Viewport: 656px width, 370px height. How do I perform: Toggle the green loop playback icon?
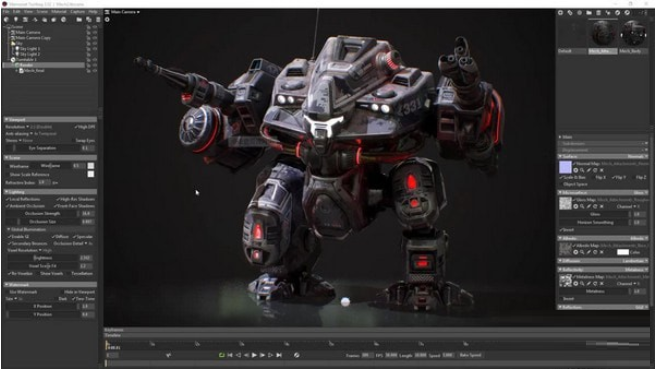pos(221,355)
